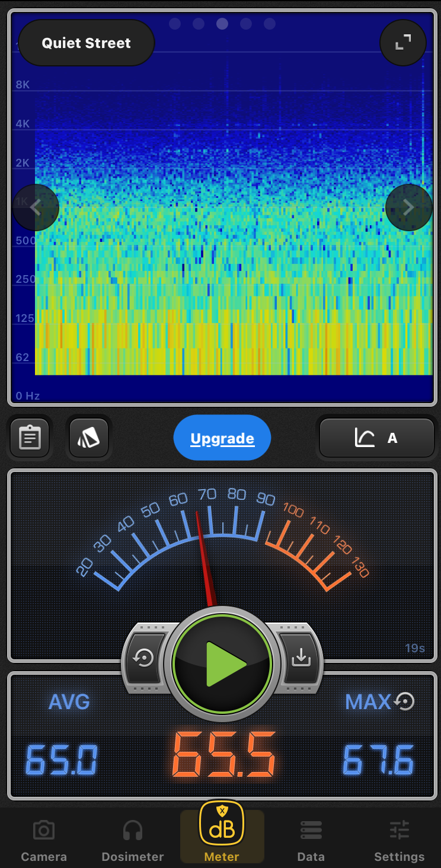Switch to the Dosimeter tab
Image resolution: width=441 pixels, height=868 pixels.
click(132, 841)
